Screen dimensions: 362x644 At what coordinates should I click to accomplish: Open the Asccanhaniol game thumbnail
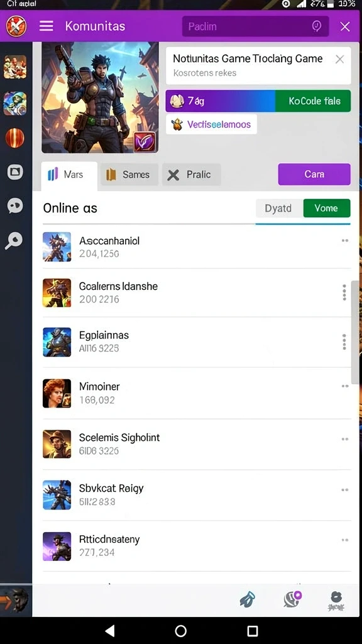tap(57, 247)
